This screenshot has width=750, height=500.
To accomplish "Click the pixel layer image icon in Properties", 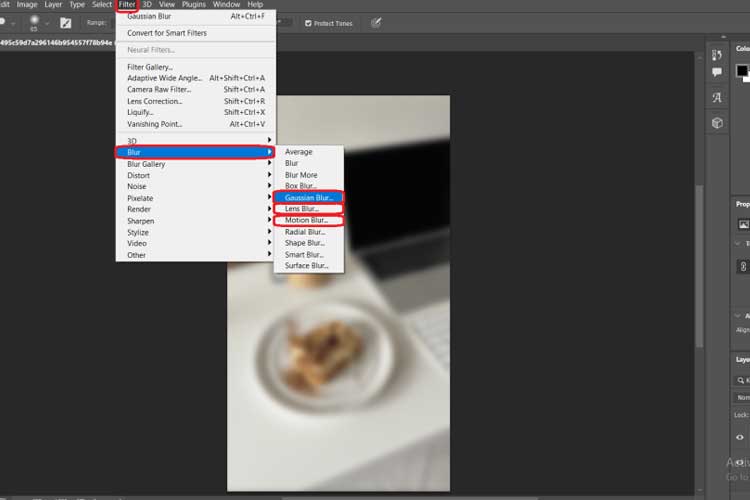I will click(743, 224).
